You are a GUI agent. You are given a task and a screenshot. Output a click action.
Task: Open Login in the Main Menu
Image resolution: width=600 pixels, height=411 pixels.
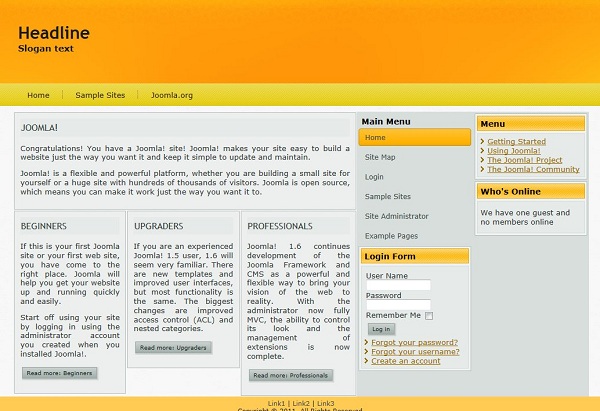pos(374,177)
